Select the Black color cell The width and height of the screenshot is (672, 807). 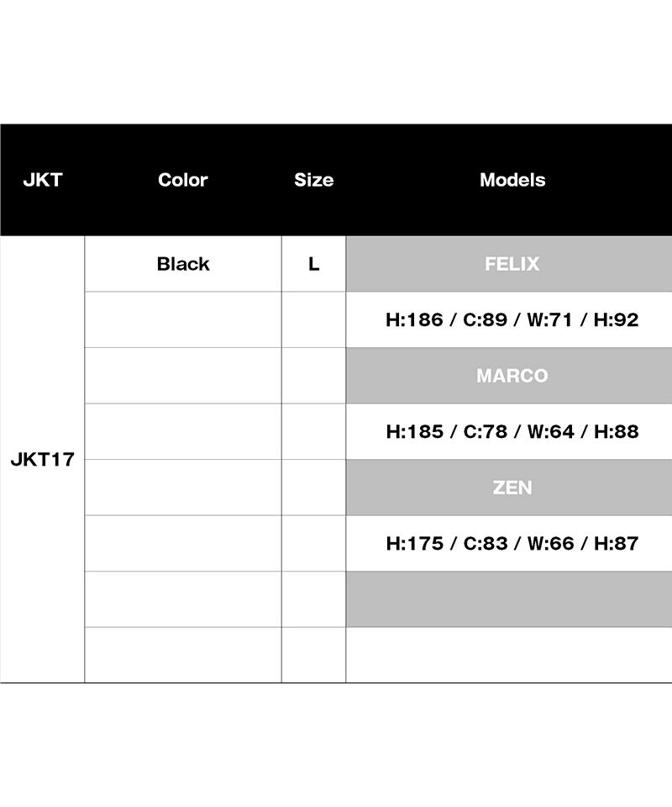(182, 264)
